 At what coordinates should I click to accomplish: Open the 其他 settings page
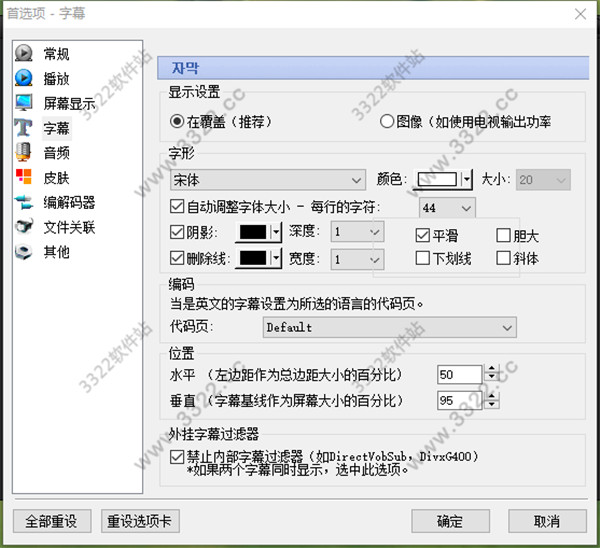tap(56, 252)
